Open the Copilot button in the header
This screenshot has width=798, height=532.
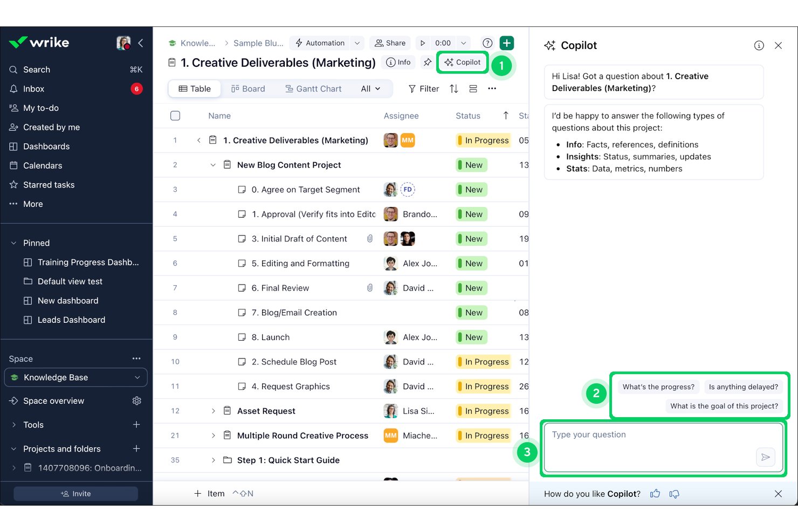[x=463, y=63]
